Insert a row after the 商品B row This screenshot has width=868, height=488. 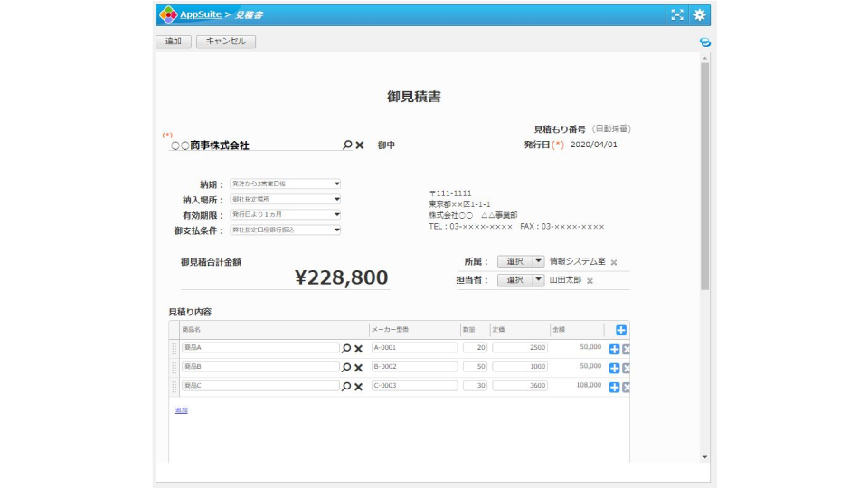(614, 368)
